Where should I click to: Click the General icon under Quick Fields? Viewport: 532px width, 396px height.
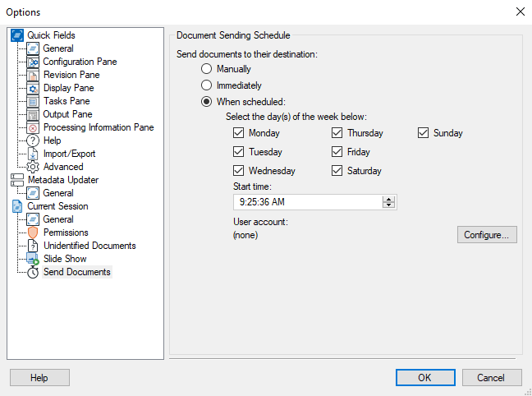coord(33,48)
